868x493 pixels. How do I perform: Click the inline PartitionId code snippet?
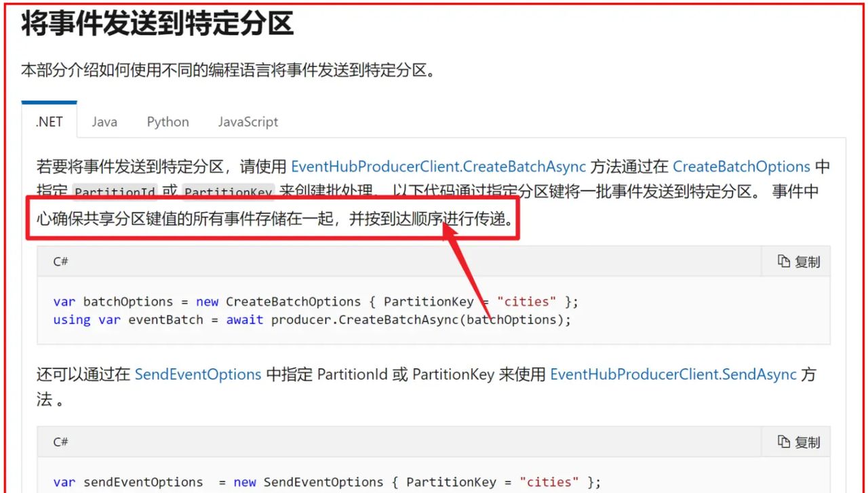(x=115, y=192)
